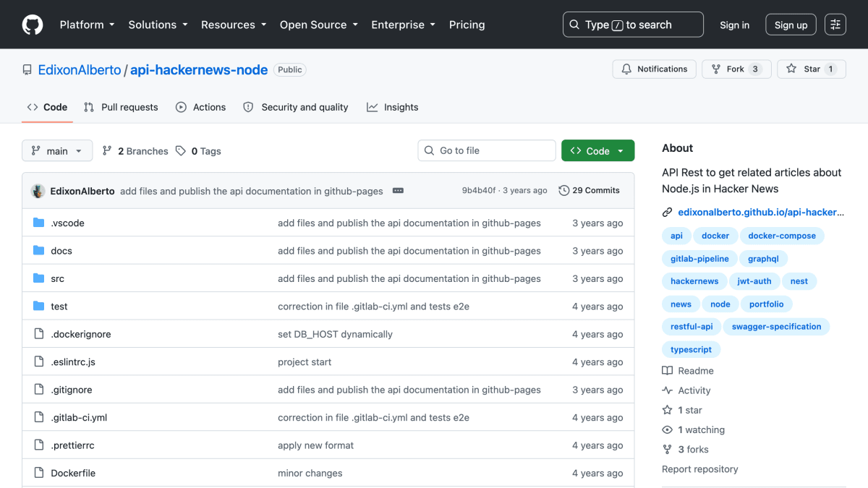Open the 'apply new format' commit message
Screen dimensions: 868x488
[315, 445]
